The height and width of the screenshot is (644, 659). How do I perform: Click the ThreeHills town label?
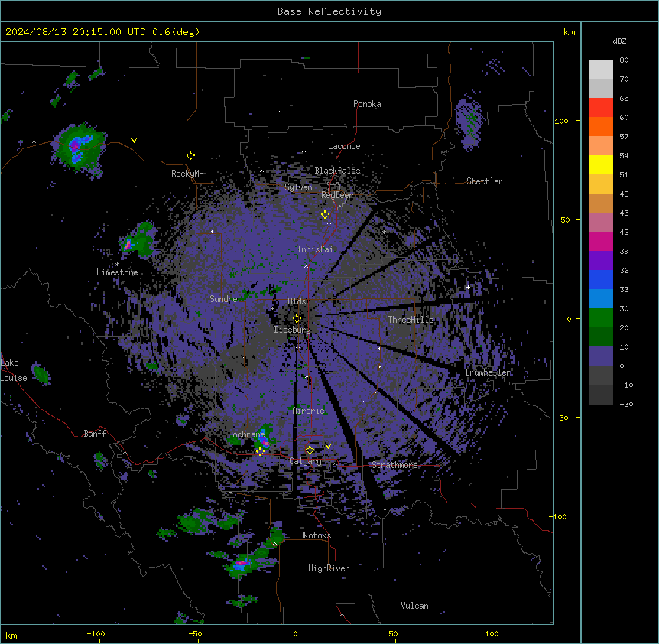411,320
